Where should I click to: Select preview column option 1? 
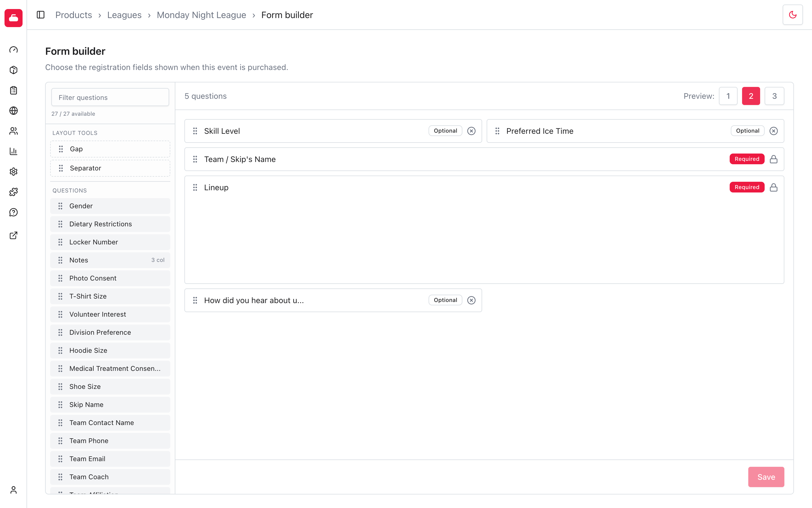(728, 96)
